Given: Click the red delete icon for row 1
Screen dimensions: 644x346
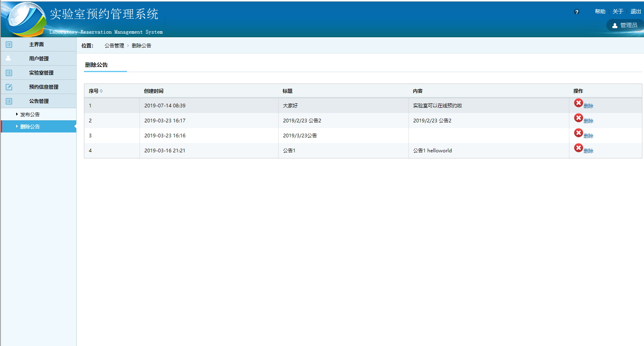Looking at the screenshot, I should coord(578,103).
